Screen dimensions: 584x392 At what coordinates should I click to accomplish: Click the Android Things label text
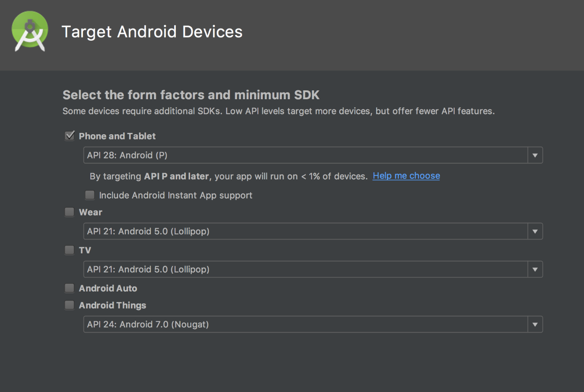(113, 305)
